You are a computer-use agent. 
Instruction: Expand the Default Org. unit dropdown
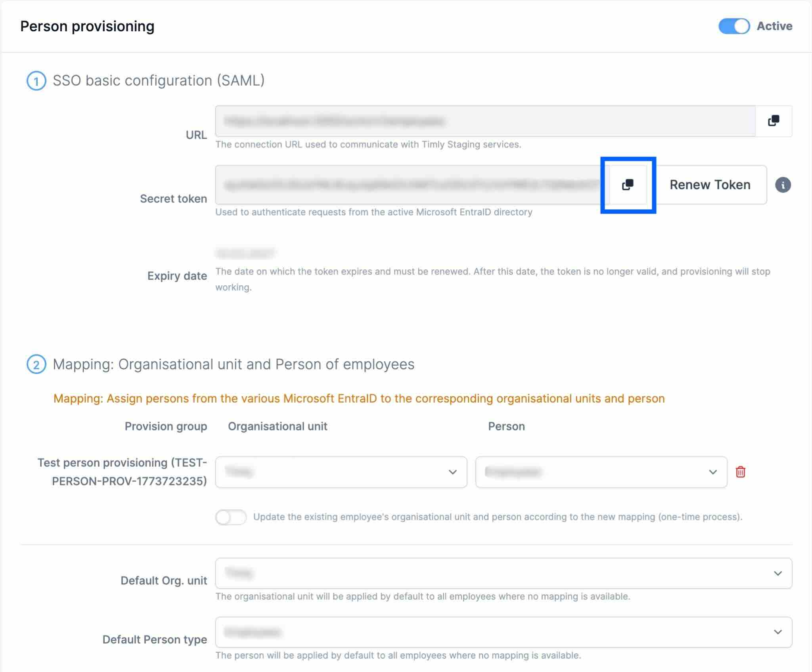pos(504,573)
